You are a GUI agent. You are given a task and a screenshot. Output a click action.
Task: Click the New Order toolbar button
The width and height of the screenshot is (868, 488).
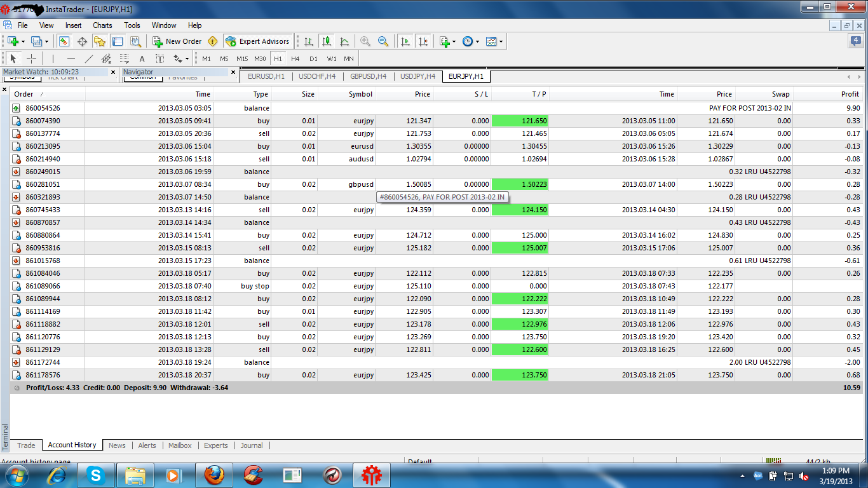[177, 41]
